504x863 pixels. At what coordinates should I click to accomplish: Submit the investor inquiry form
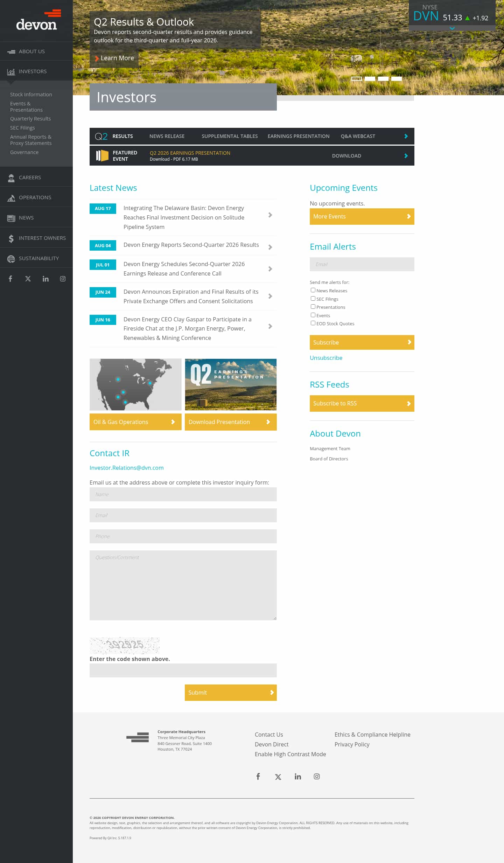tap(231, 693)
